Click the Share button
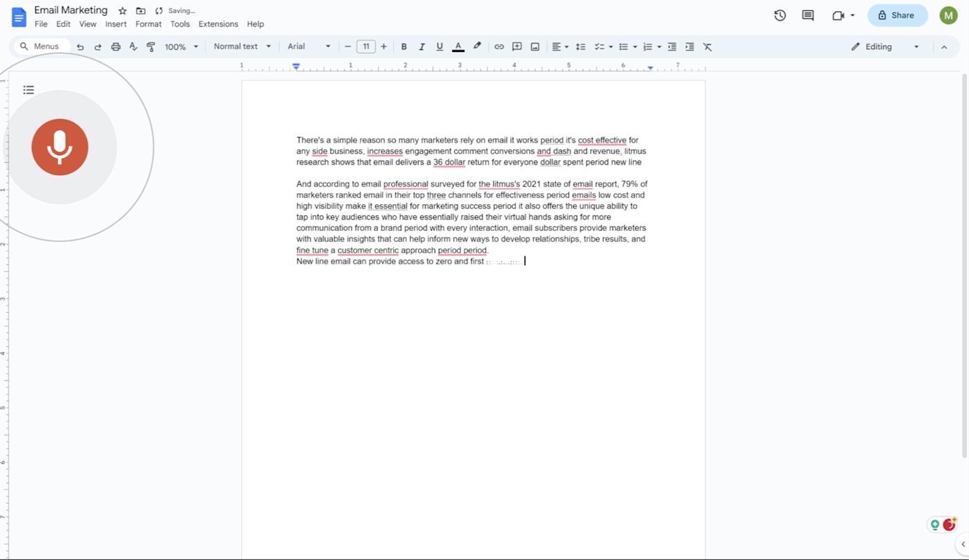 tap(898, 15)
